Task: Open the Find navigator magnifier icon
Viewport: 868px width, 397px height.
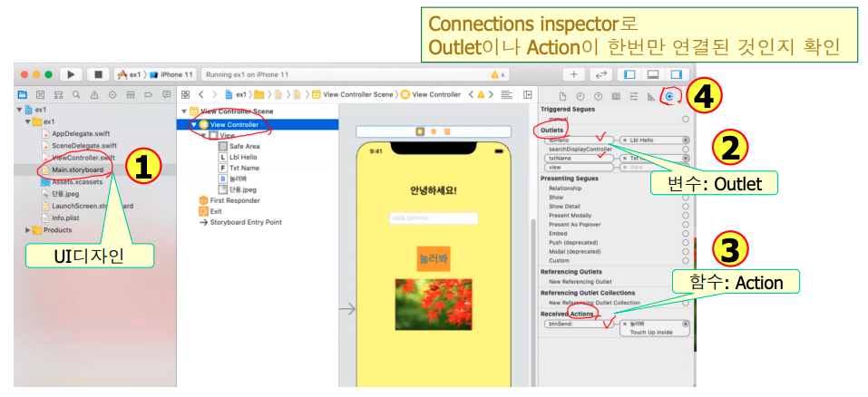Action: click(76, 94)
